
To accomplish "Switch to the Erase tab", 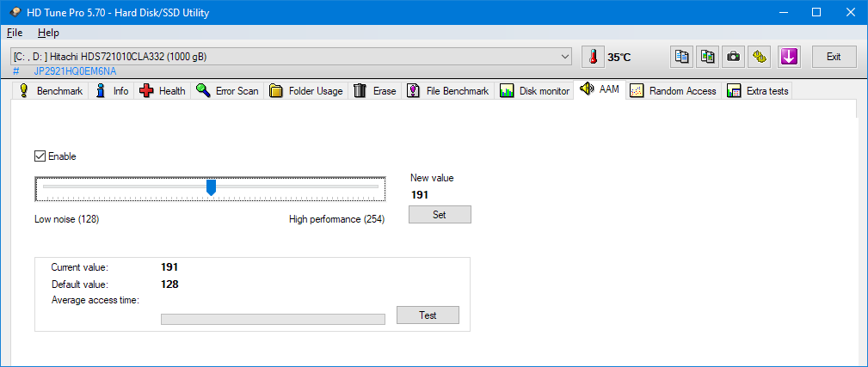I will (375, 90).
